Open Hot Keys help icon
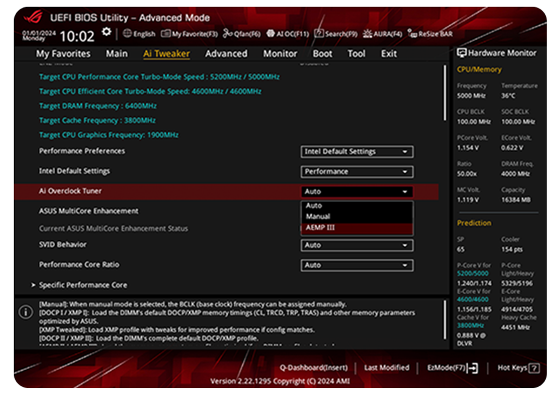This screenshot has height=400, width=558. point(534,368)
